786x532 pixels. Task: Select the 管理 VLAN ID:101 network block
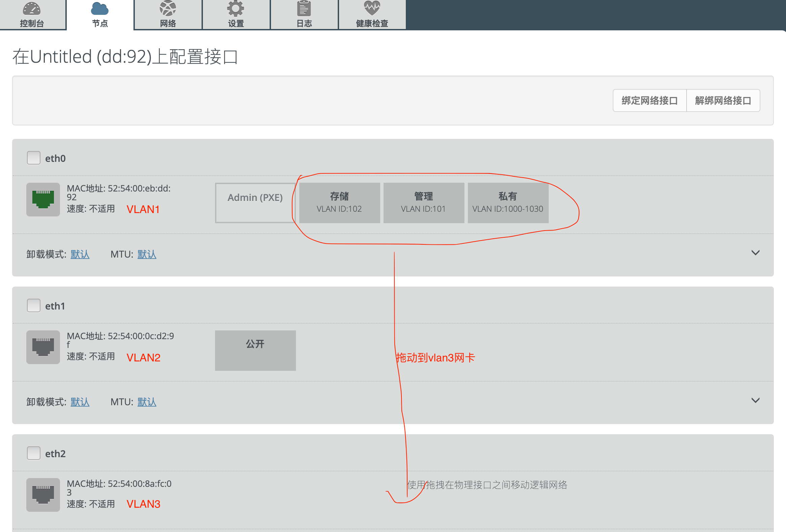[x=424, y=203]
